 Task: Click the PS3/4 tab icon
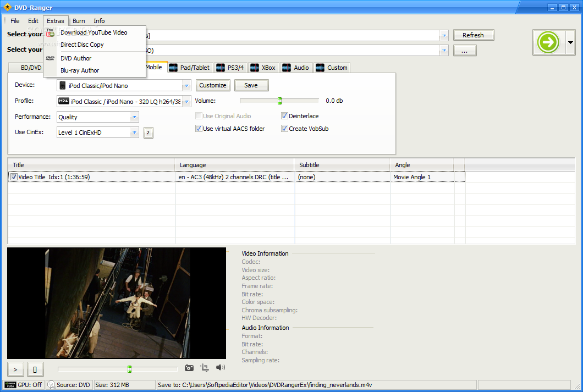[x=221, y=68]
